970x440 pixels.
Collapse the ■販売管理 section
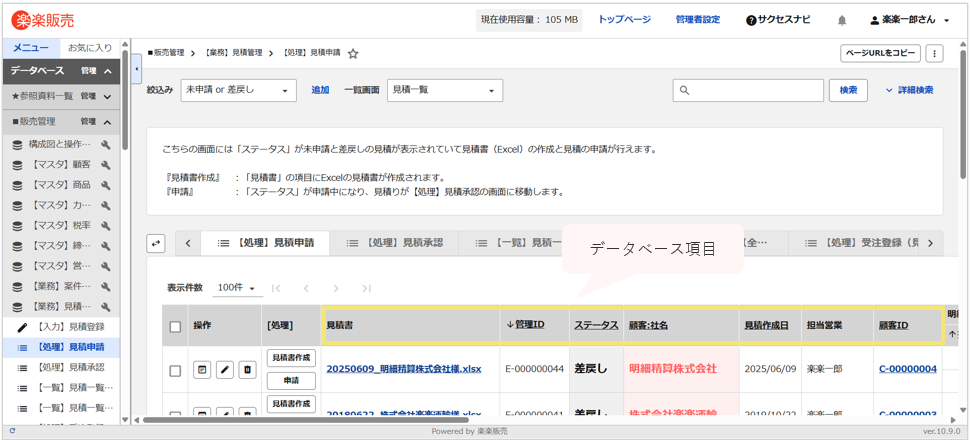pyautogui.click(x=108, y=122)
